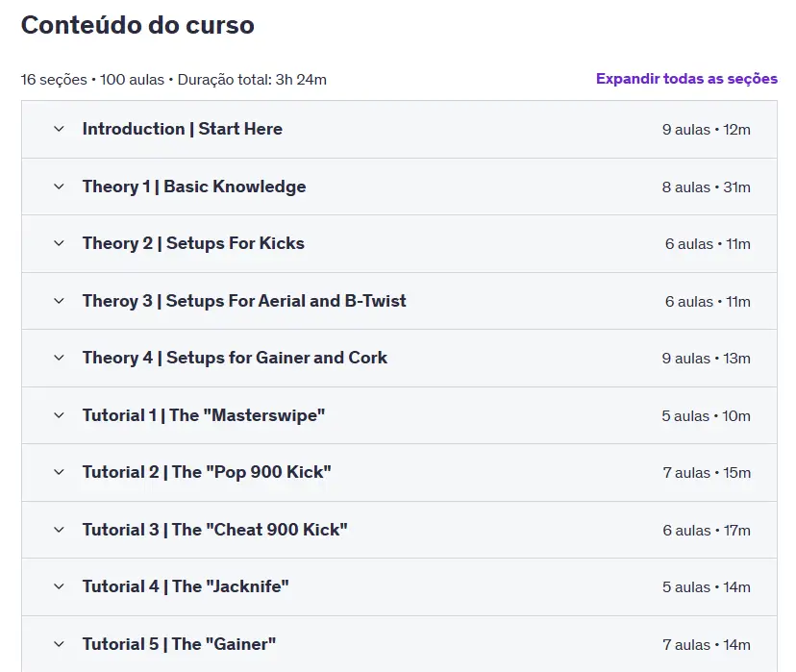Open the 'Introduction | Start Here' section title

click(x=183, y=129)
